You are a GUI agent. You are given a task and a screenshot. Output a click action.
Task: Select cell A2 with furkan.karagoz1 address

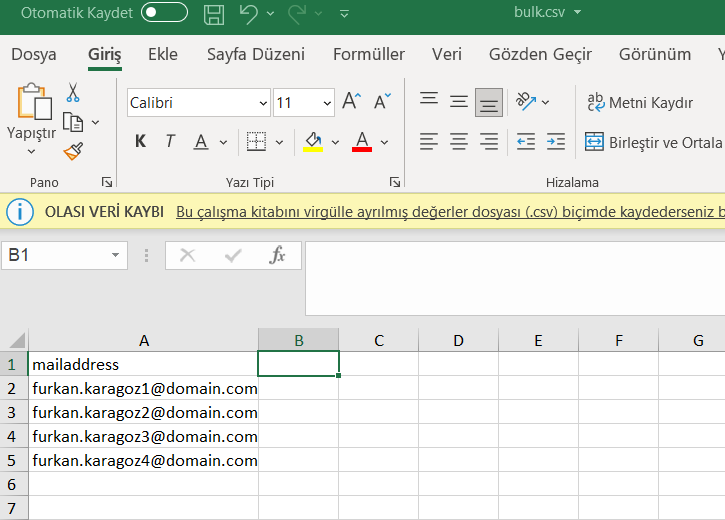coord(144,388)
